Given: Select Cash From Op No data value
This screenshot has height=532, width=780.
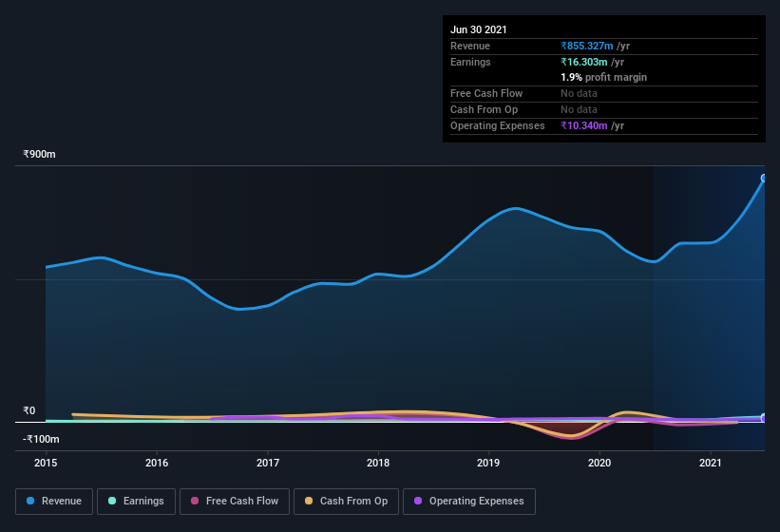Looking at the screenshot, I should point(579,109).
